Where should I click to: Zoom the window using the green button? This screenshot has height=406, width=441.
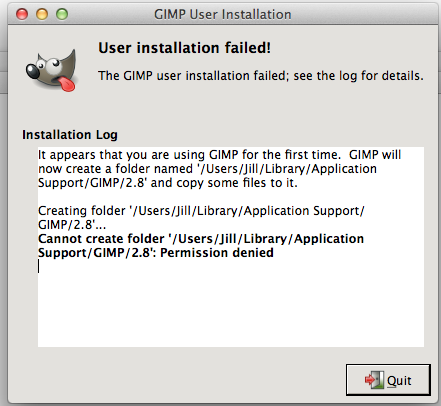pos(62,14)
